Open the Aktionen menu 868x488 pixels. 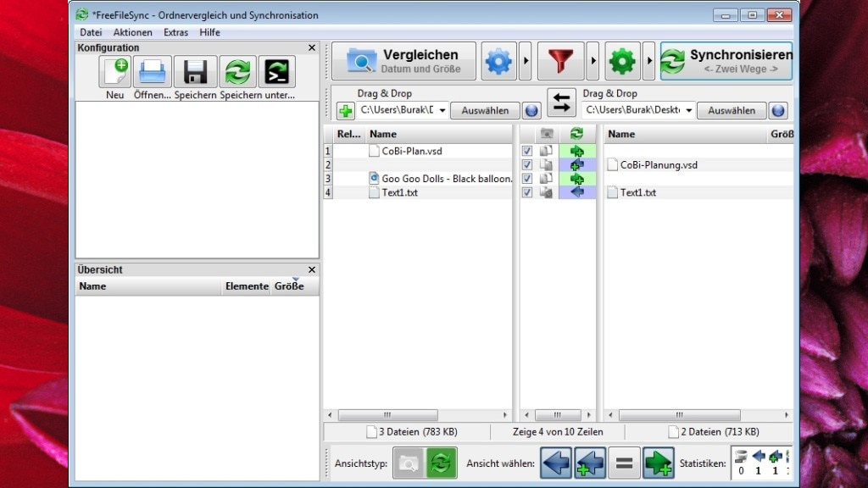[132, 32]
